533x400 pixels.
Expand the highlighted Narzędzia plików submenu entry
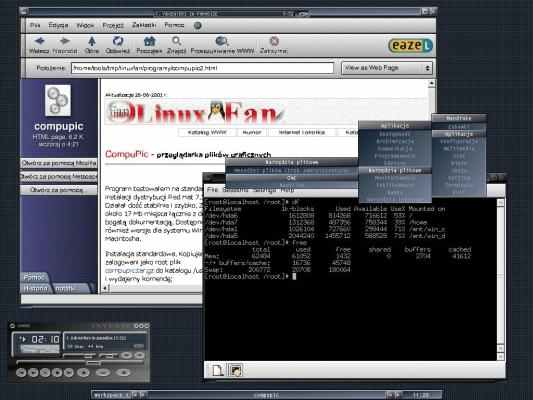(395, 170)
